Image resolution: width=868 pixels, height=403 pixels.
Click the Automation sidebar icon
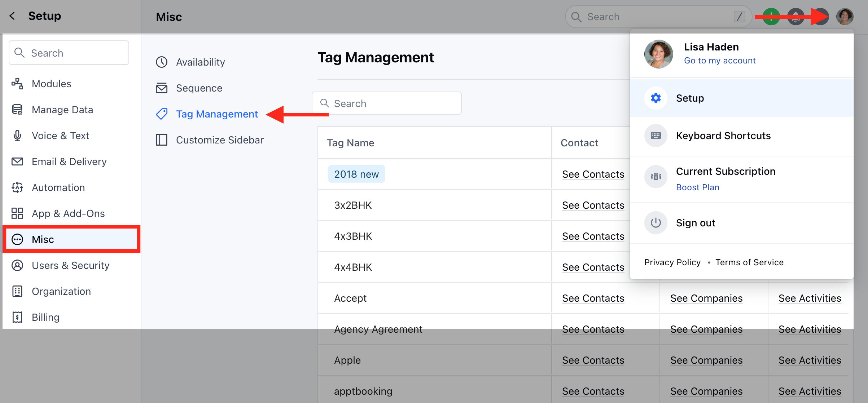pyautogui.click(x=17, y=187)
